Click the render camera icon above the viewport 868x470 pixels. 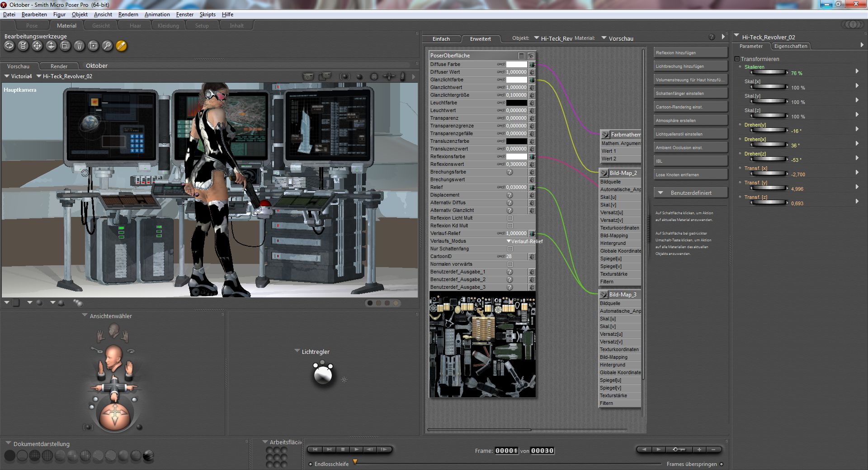(308, 76)
